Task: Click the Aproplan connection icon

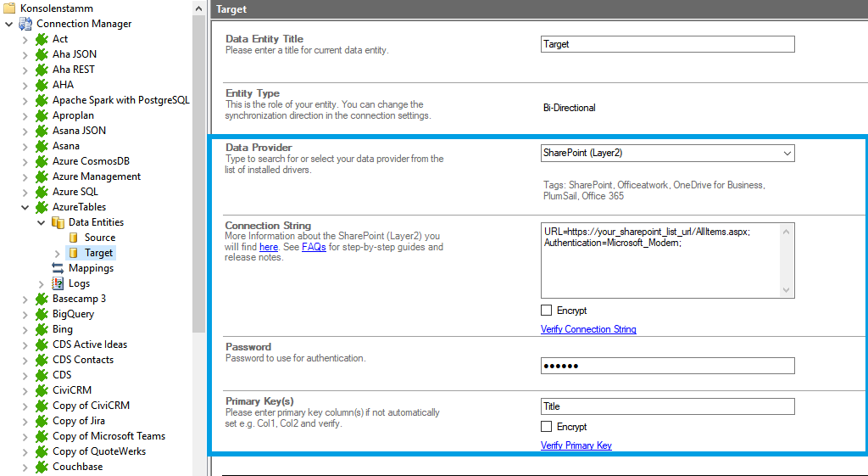Action: pyautogui.click(x=42, y=115)
